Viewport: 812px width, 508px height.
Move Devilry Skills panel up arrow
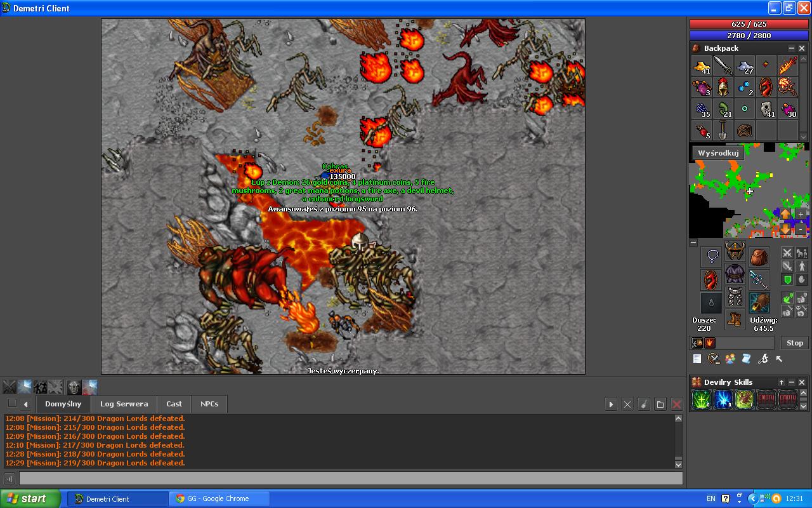tap(782, 382)
